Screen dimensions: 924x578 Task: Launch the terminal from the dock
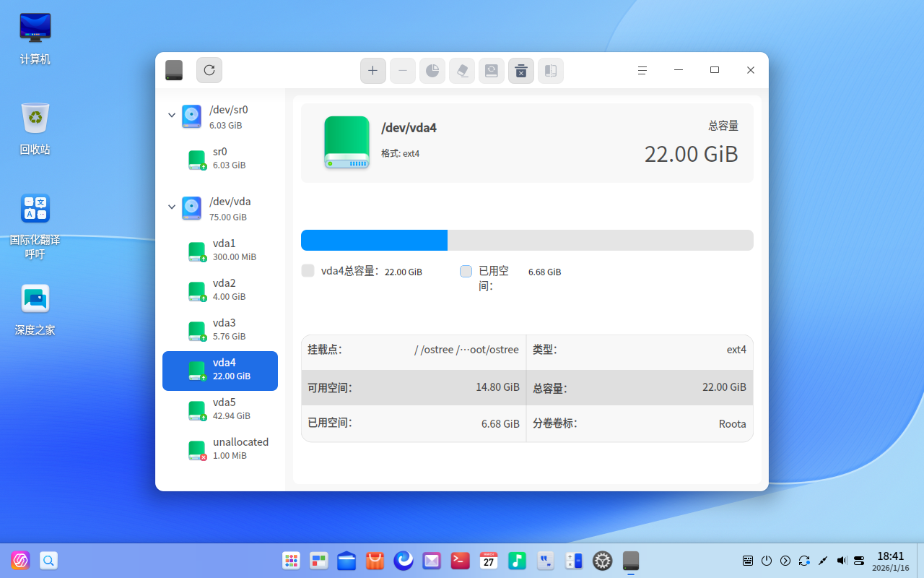tap(461, 561)
